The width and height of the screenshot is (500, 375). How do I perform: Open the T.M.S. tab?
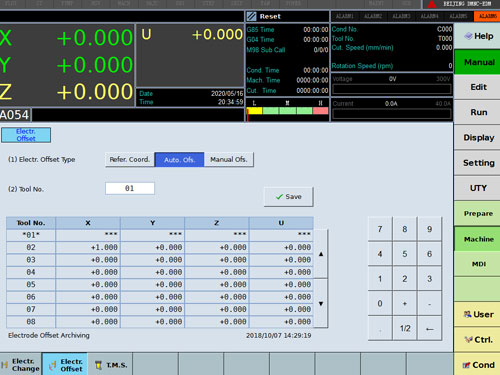pos(110,365)
